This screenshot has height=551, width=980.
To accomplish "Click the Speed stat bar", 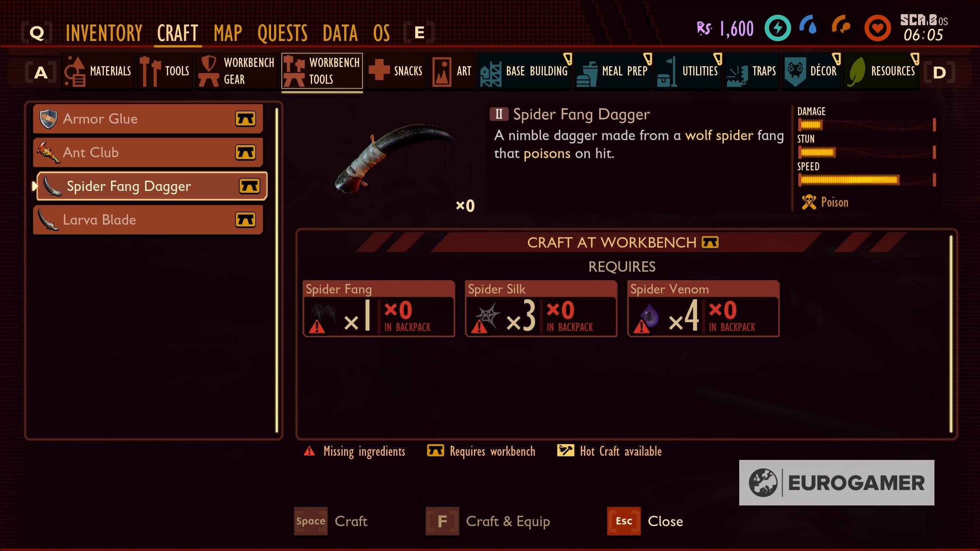I will click(867, 180).
